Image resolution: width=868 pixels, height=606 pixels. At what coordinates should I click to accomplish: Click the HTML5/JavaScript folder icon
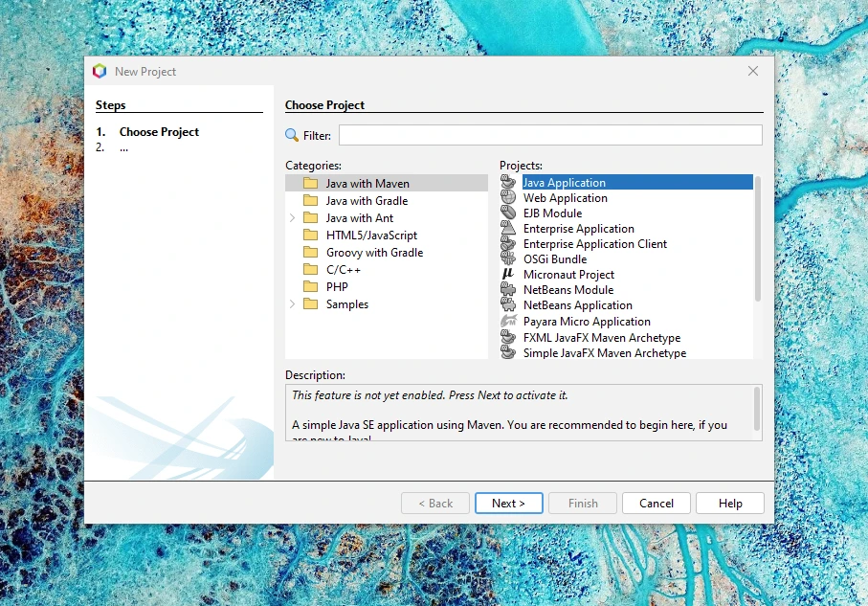pos(311,235)
